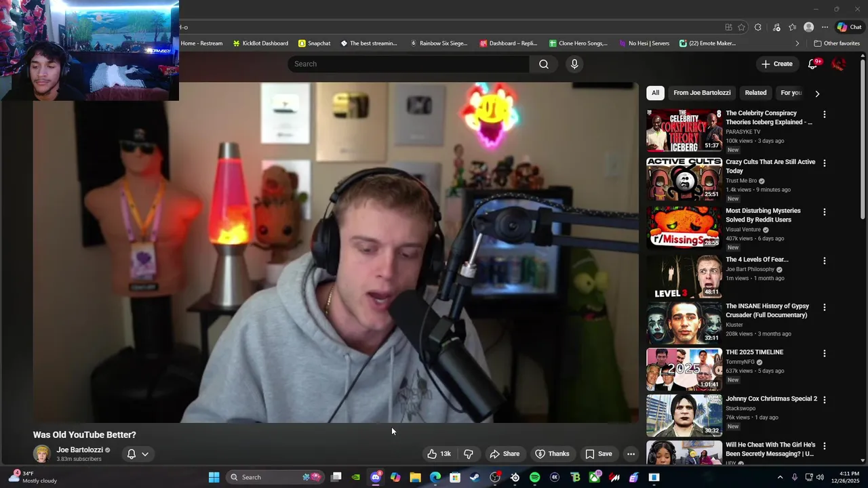
Task: Open Crazy Cults That Are Still Active thumbnail
Action: pyautogui.click(x=684, y=180)
